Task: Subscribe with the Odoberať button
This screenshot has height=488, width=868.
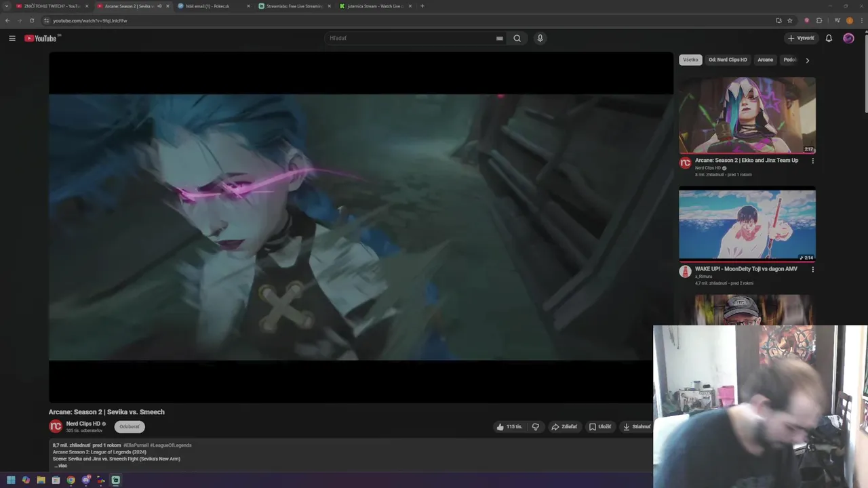Action: [129, 426]
